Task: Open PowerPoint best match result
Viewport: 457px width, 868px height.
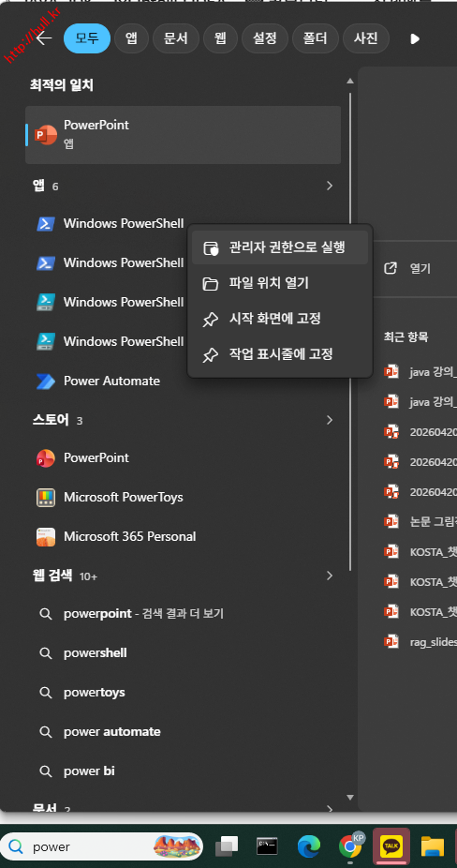Action: point(183,135)
